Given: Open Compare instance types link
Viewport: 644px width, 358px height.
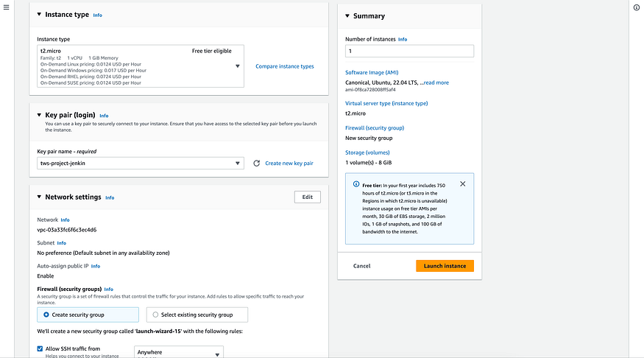Looking at the screenshot, I should coord(284,66).
